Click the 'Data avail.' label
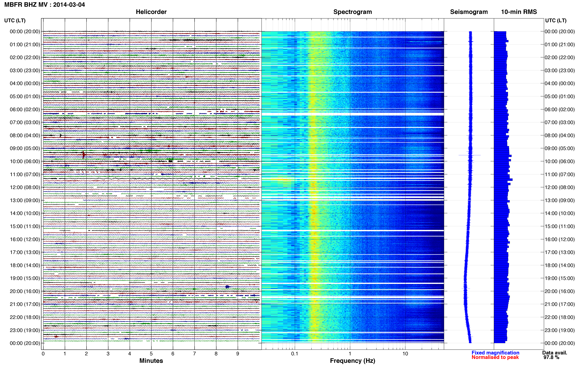The height and width of the screenshot is (368, 588). pyautogui.click(x=555, y=353)
